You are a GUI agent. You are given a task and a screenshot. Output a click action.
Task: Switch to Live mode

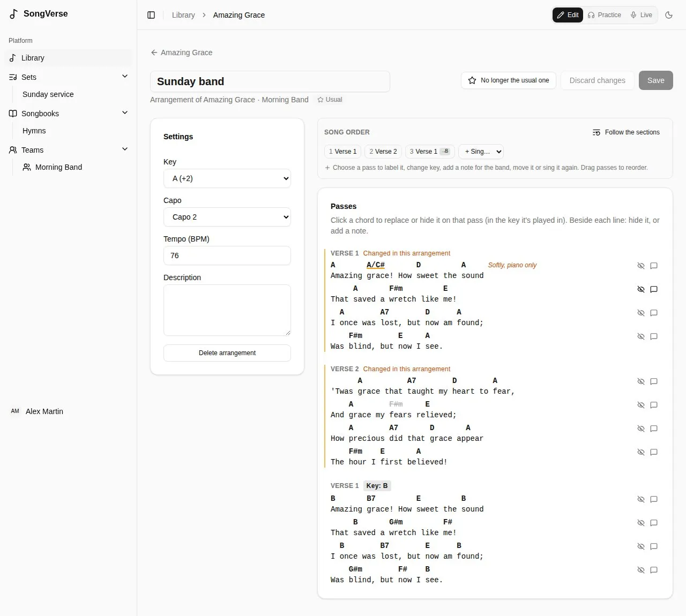(642, 15)
